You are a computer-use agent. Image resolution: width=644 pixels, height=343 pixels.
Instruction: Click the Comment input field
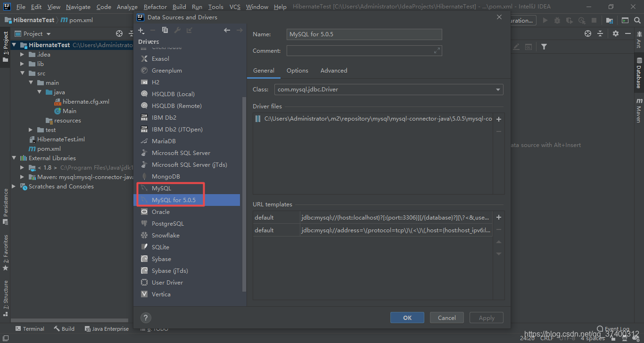pyautogui.click(x=364, y=51)
